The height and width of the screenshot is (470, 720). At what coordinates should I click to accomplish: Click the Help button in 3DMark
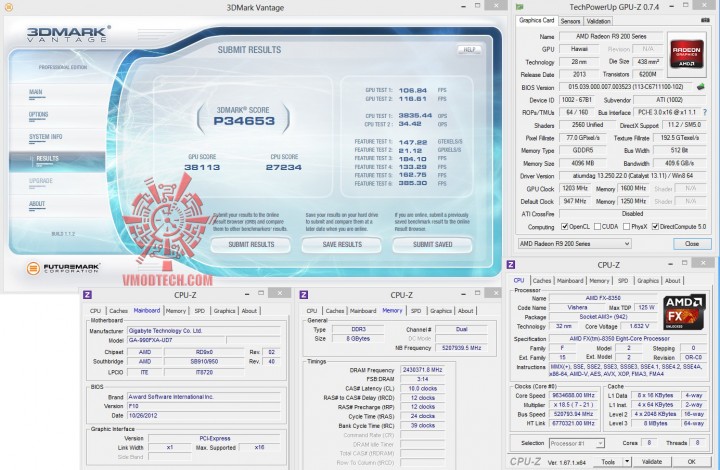tap(469, 50)
